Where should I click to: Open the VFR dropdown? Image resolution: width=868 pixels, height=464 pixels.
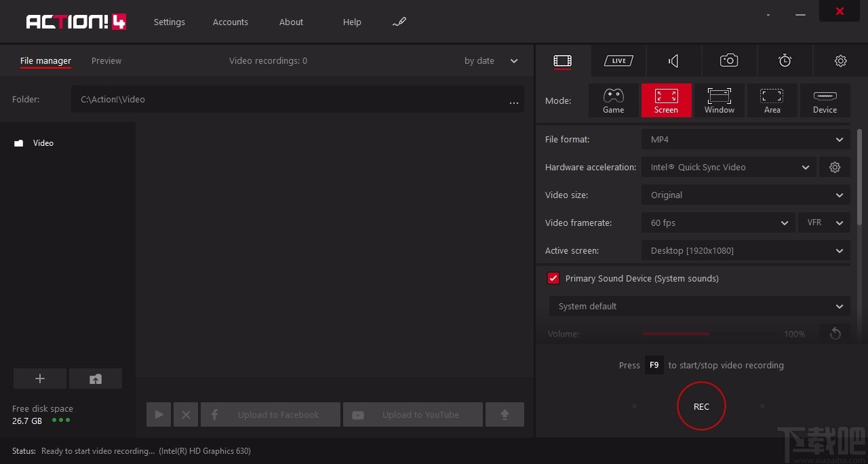(825, 223)
